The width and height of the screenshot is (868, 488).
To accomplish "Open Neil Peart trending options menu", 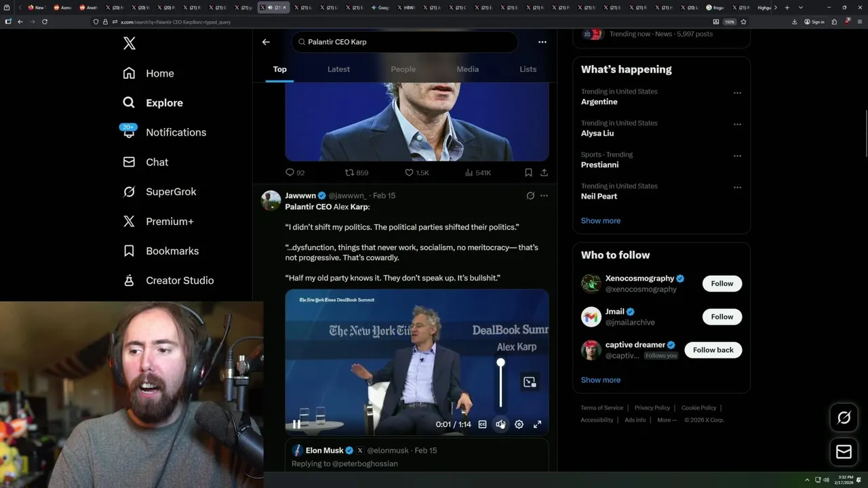I will coord(737,188).
